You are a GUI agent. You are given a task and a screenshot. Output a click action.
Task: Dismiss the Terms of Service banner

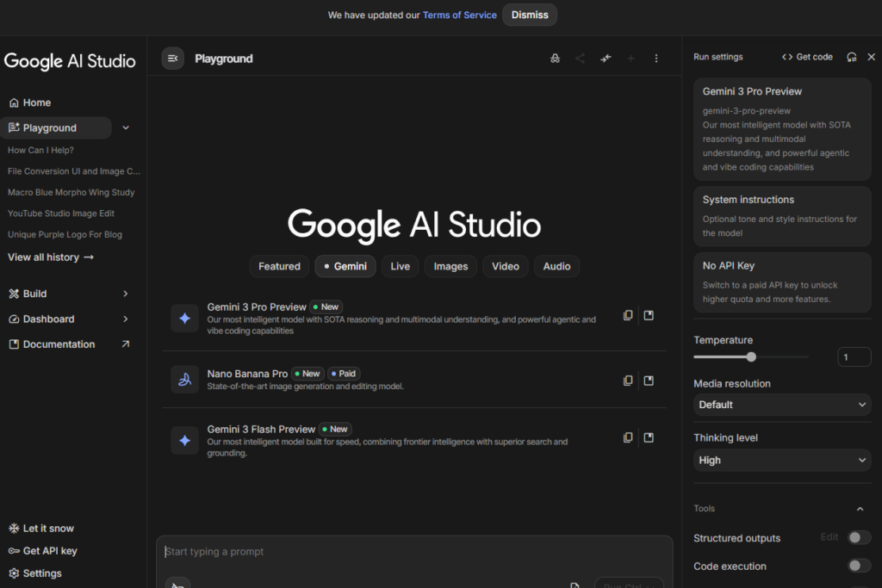[x=529, y=15]
